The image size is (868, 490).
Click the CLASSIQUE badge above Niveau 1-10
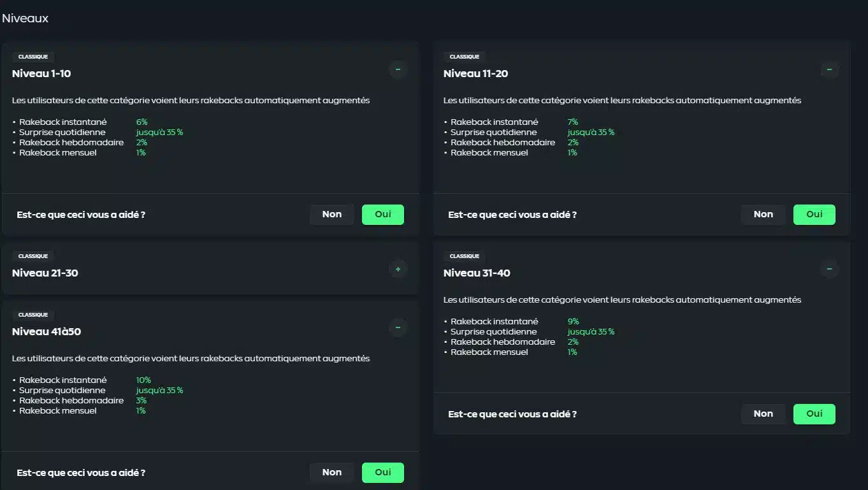coord(33,57)
